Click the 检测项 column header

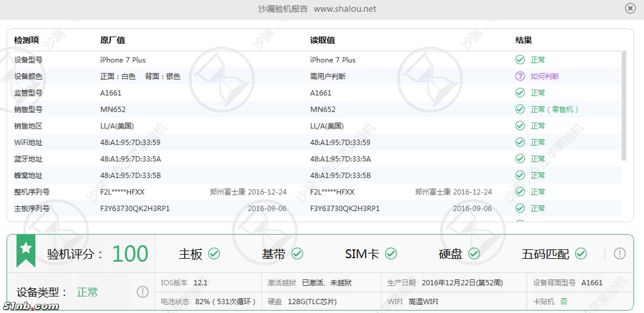click(27, 40)
